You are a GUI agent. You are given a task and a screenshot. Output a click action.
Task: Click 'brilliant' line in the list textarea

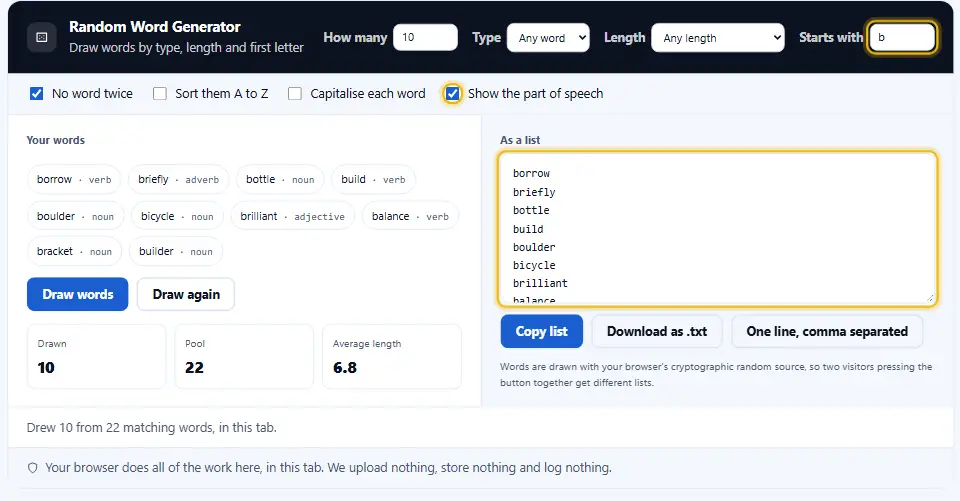click(x=540, y=283)
